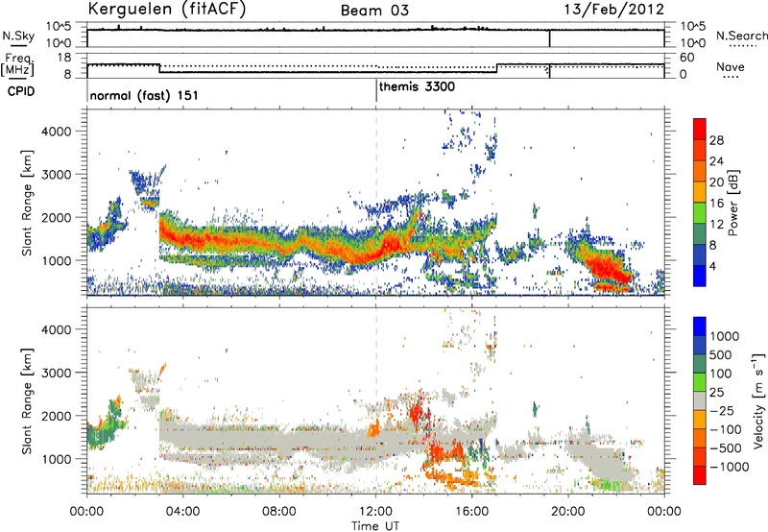Click the '12:00' time axis label
768x532 pixels.
pos(375,512)
